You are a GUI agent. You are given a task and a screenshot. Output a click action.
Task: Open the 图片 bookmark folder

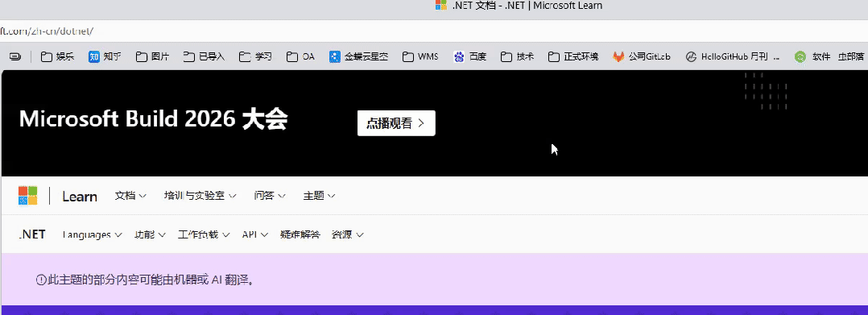coord(152,56)
